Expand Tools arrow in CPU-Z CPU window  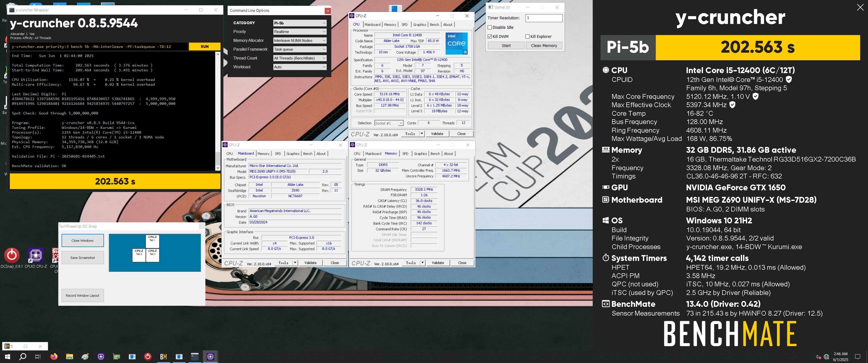coord(422,134)
